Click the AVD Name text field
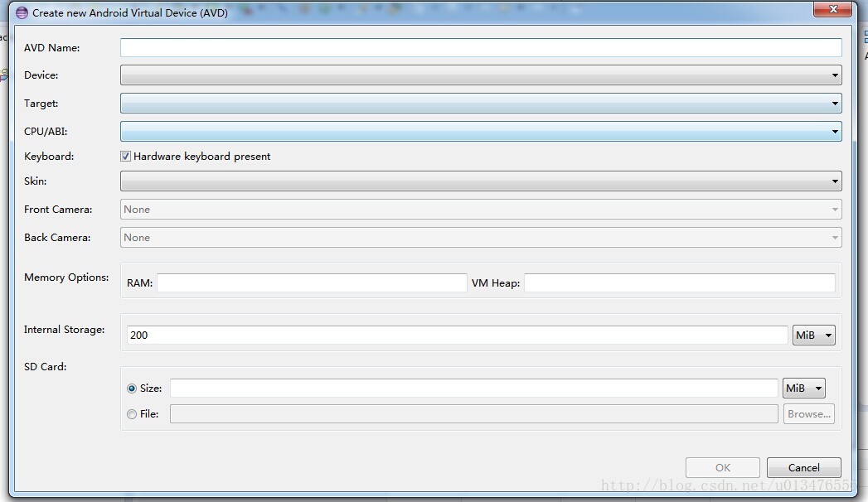The image size is (868, 502). (481, 47)
